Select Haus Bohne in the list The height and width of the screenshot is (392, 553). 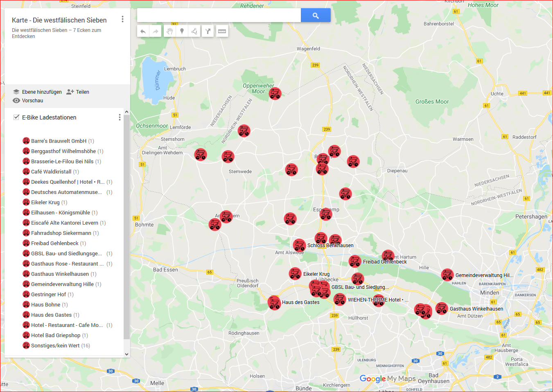(45, 305)
